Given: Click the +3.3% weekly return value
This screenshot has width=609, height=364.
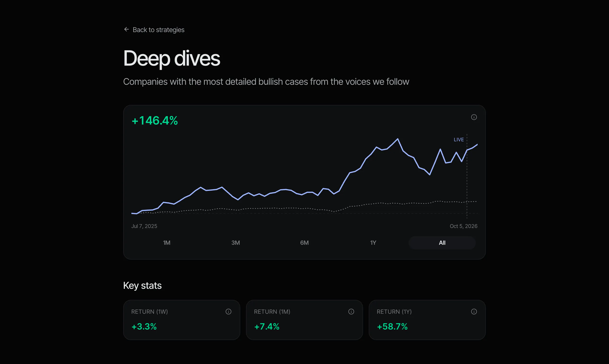Looking at the screenshot, I should [x=144, y=326].
